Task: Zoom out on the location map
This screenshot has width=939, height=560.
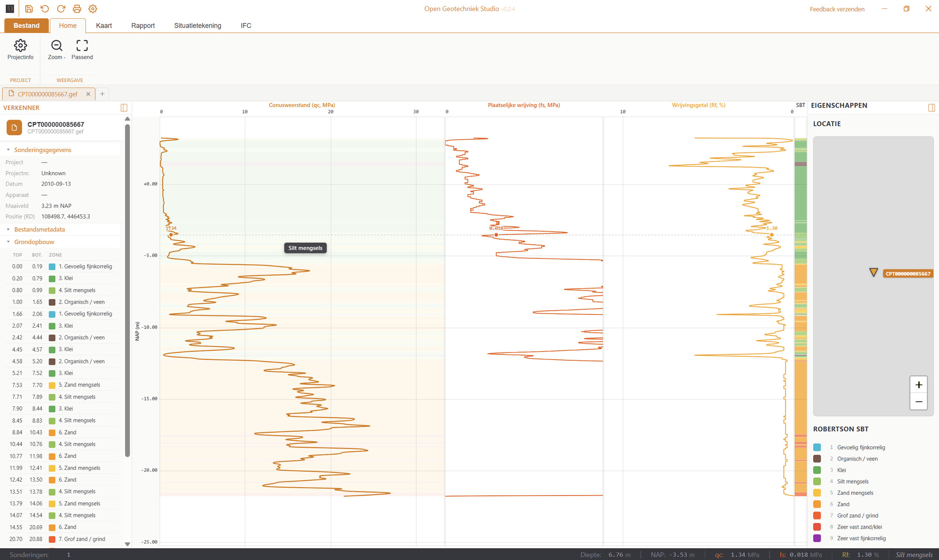Action: click(x=919, y=402)
